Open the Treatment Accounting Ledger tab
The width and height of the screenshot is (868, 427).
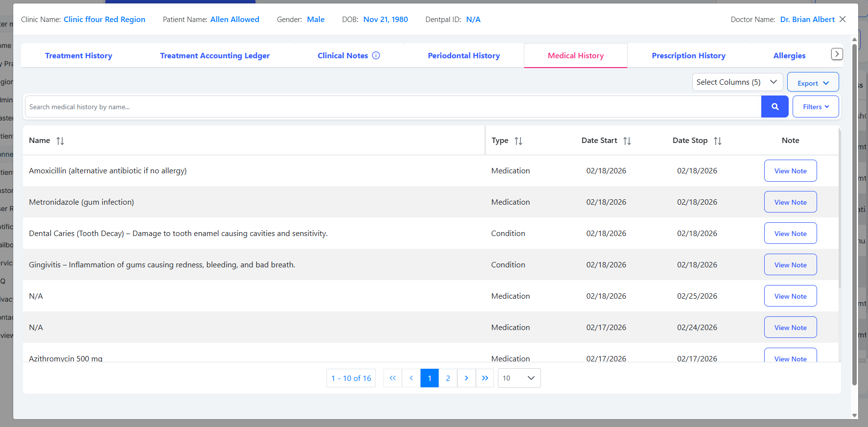click(x=214, y=56)
